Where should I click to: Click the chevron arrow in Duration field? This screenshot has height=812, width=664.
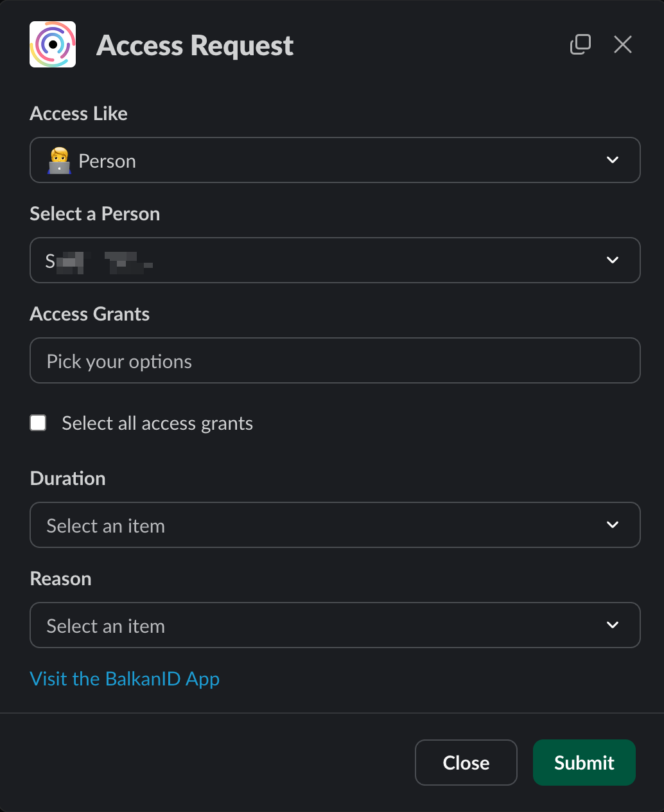[613, 525]
